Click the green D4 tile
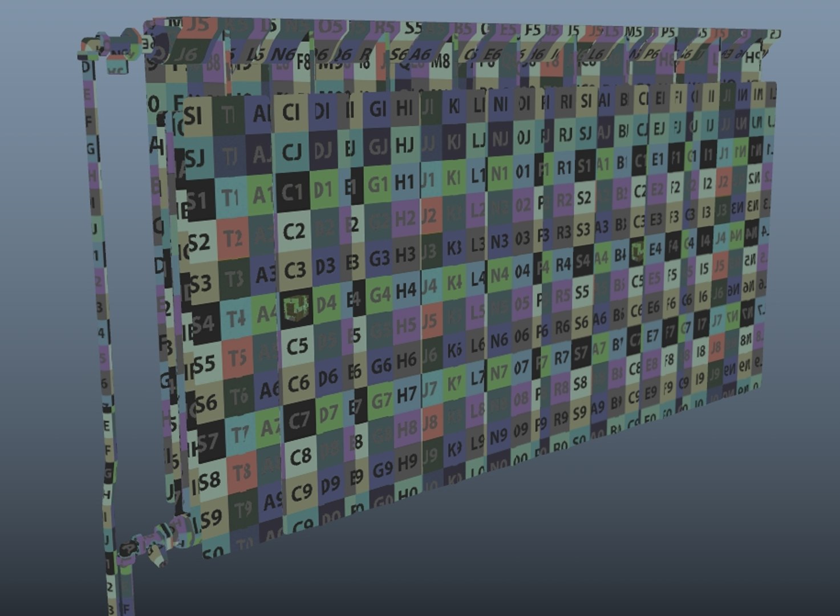 pos(327,303)
